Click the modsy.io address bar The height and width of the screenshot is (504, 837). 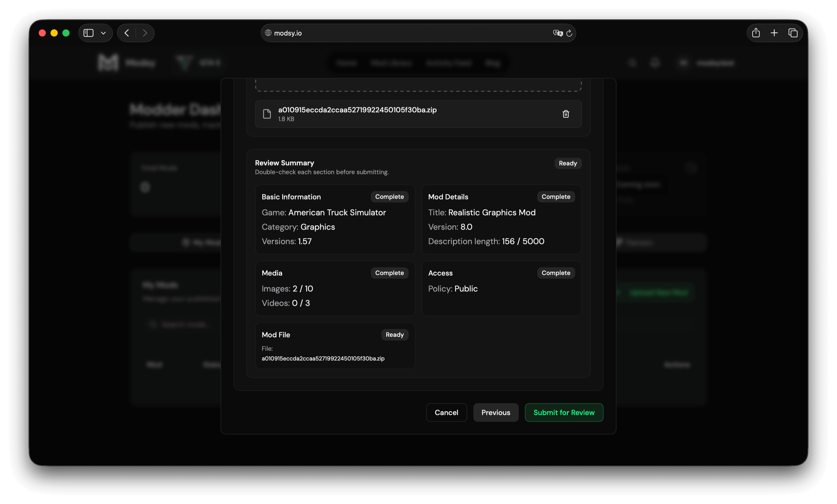408,33
